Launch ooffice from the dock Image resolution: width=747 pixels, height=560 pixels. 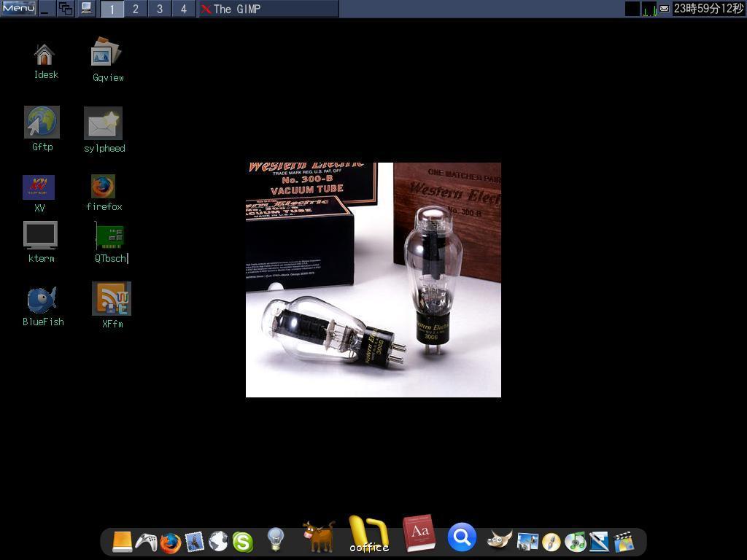coord(368,536)
